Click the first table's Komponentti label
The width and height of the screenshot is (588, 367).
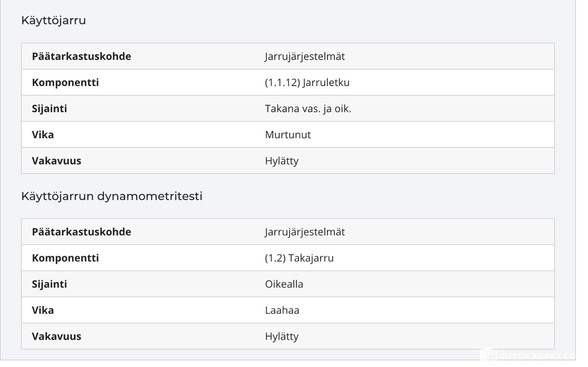tap(65, 82)
